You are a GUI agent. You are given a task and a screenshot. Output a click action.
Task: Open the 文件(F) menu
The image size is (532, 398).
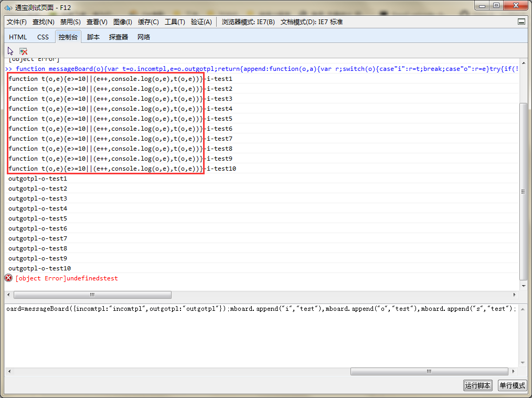(x=16, y=22)
